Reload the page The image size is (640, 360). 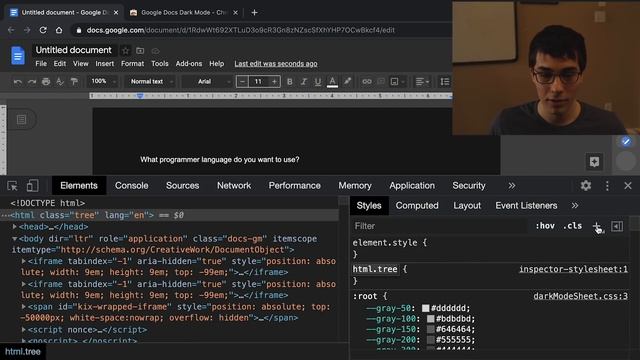[x=43, y=30]
